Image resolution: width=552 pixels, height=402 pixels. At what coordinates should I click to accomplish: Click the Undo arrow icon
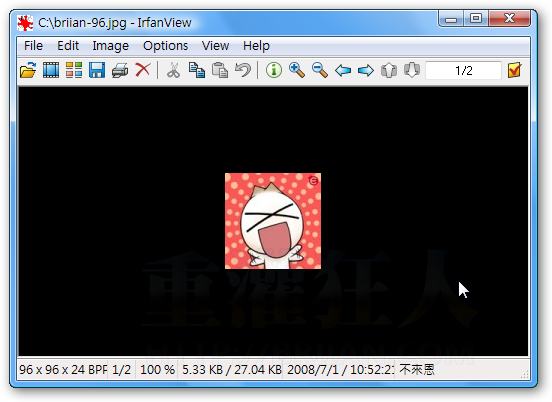point(243,70)
